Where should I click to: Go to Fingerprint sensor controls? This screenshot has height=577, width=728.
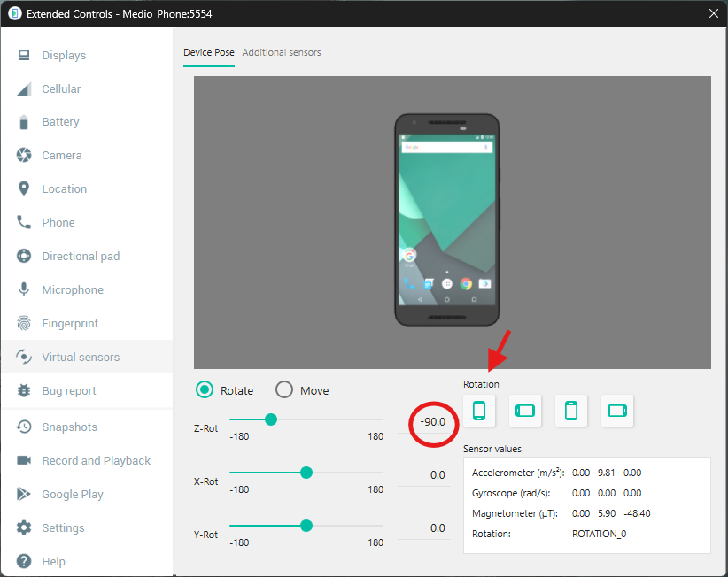coord(70,324)
